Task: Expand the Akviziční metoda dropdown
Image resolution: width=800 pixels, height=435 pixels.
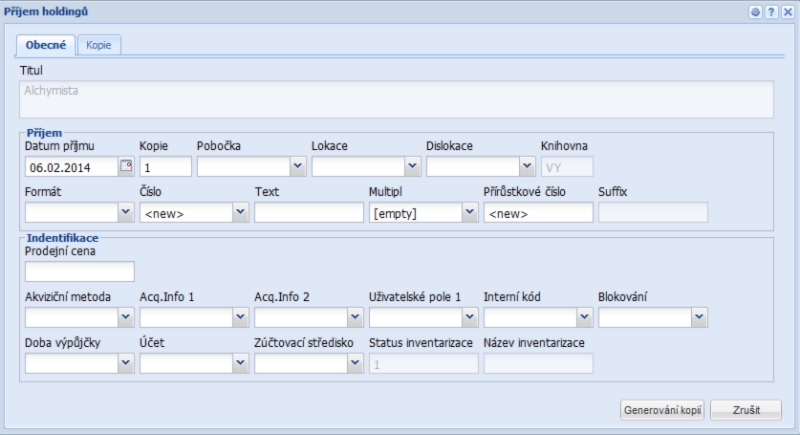Action: [x=125, y=318]
